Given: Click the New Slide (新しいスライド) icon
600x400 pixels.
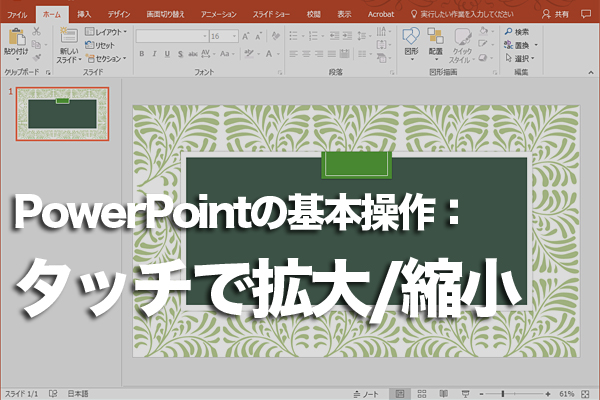Looking at the screenshot, I should tap(68, 36).
